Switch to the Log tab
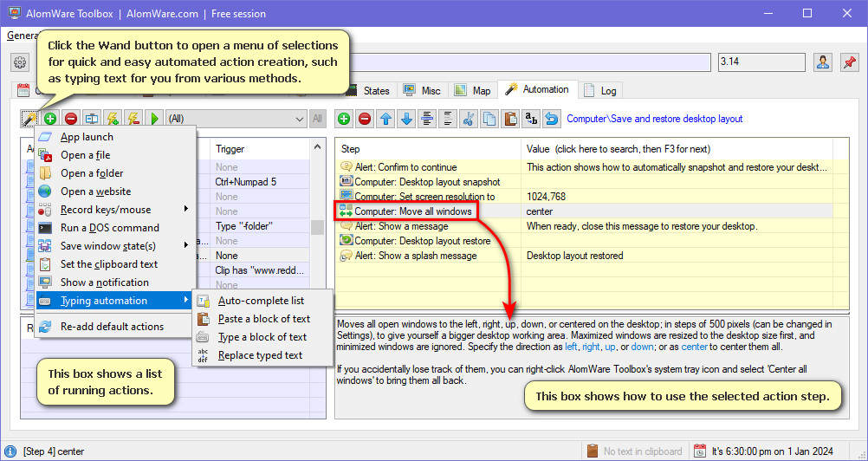The width and height of the screenshot is (868, 461). (602, 90)
